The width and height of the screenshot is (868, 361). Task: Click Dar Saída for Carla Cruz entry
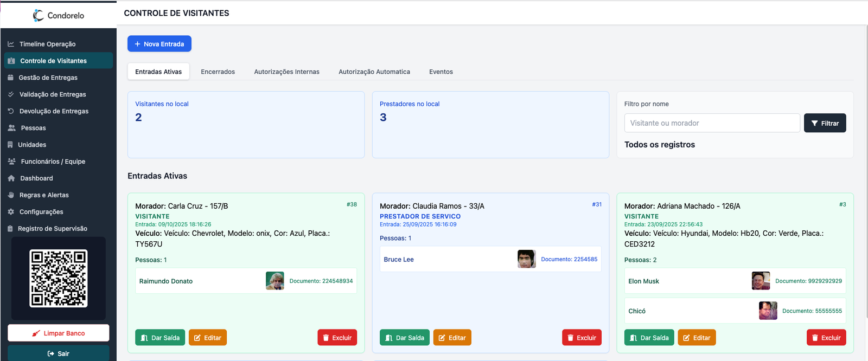[160, 338]
